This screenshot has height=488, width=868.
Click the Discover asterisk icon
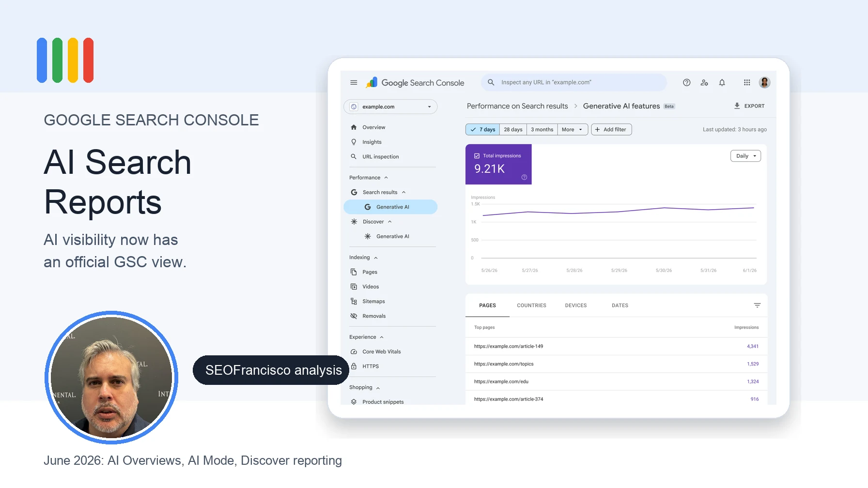[x=354, y=222]
